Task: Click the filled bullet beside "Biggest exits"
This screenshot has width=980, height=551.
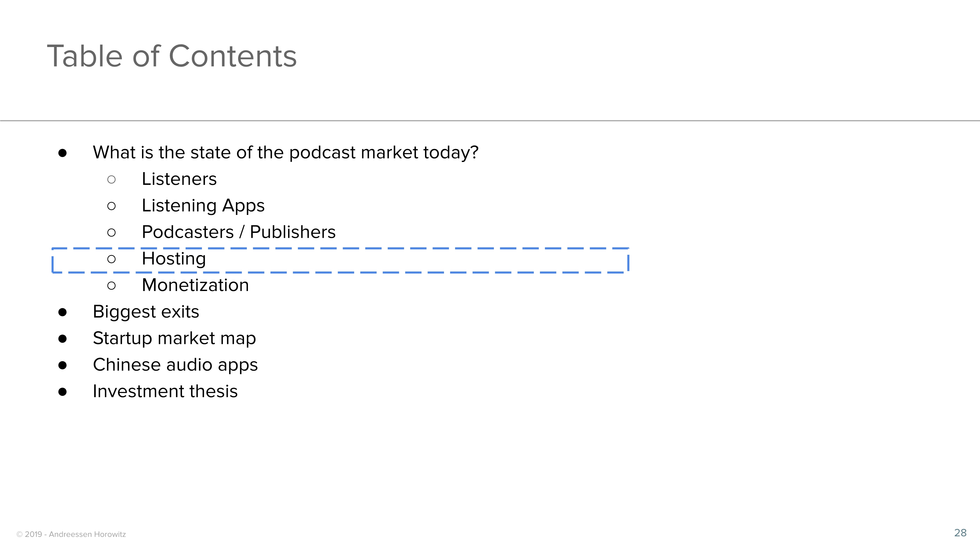Action: (63, 313)
